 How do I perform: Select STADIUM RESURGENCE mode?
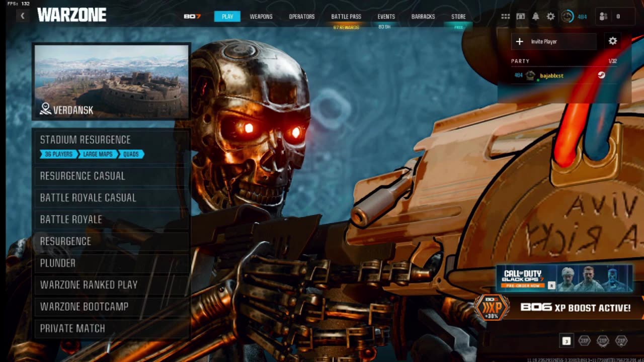[x=111, y=146]
